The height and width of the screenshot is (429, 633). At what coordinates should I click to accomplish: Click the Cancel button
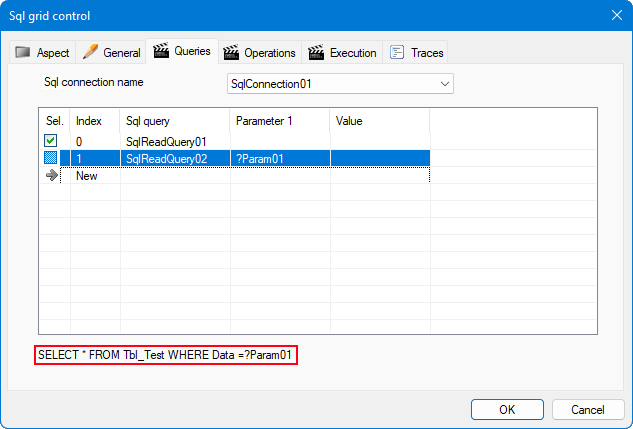tap(588, 409)
